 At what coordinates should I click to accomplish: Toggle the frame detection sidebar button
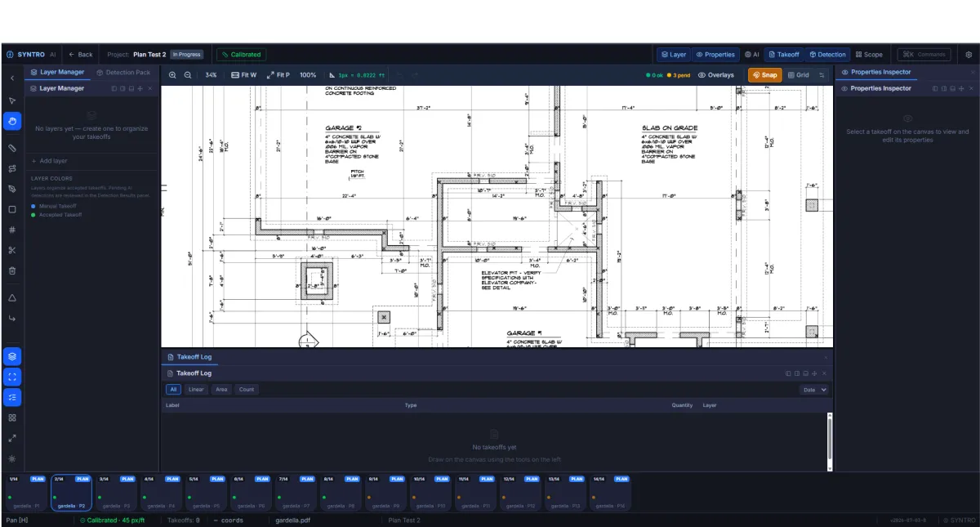tap(12, 377)
